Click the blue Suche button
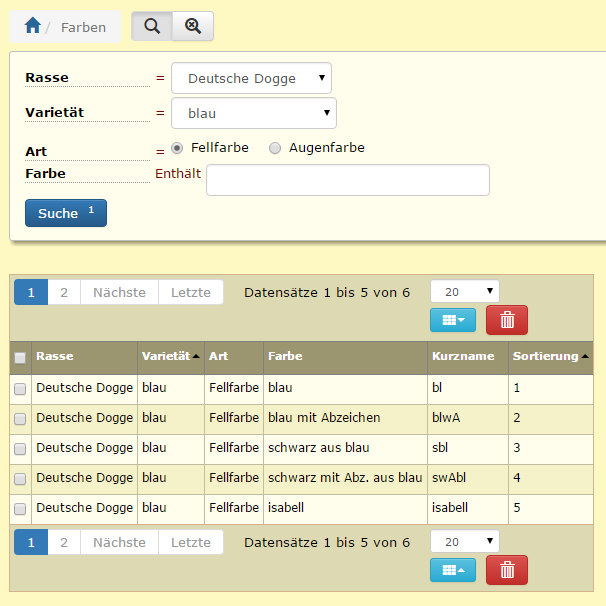 point(65,213)
